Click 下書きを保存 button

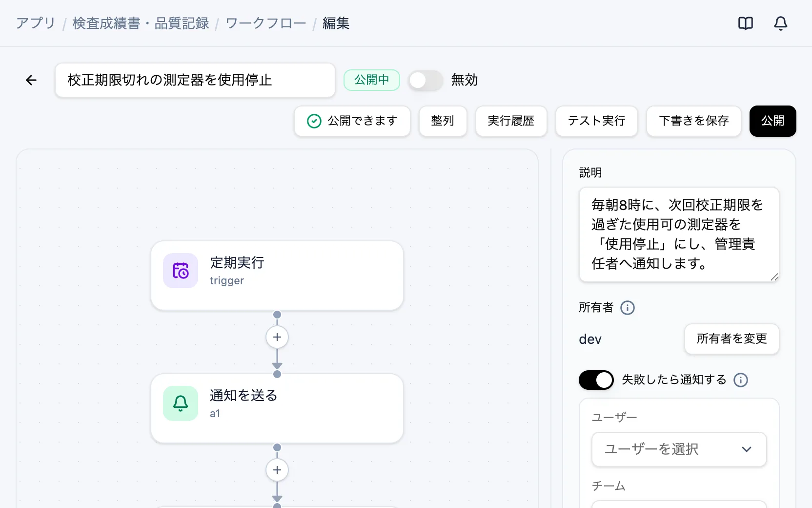tap(694, 121)
